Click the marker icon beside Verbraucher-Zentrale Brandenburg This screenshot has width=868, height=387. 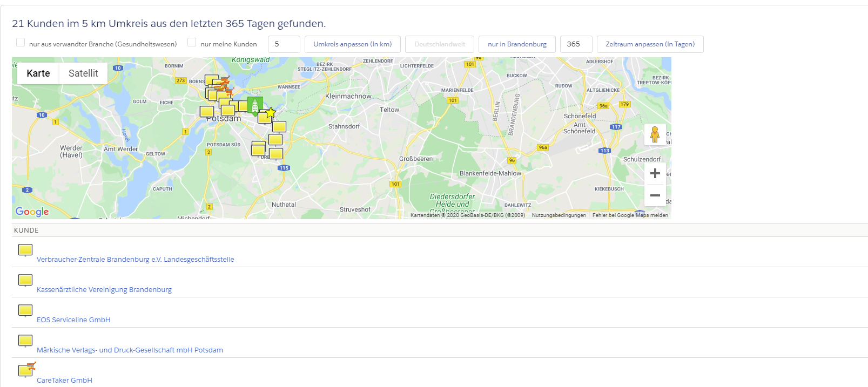(25, 250)
